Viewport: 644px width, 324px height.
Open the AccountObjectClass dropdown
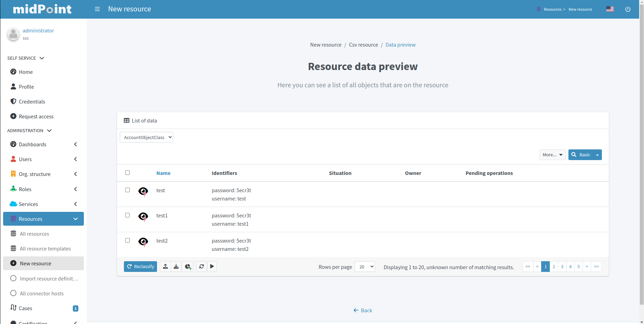(x=146, y=137)
